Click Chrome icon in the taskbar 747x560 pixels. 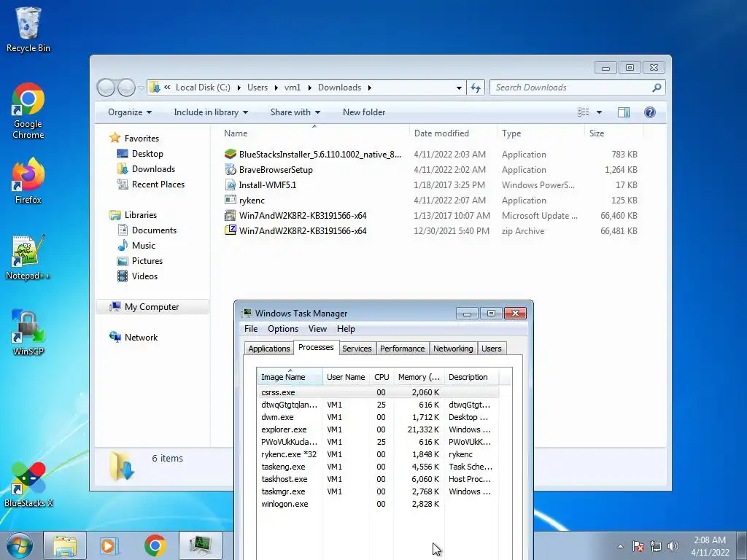(x=155, y=545)
